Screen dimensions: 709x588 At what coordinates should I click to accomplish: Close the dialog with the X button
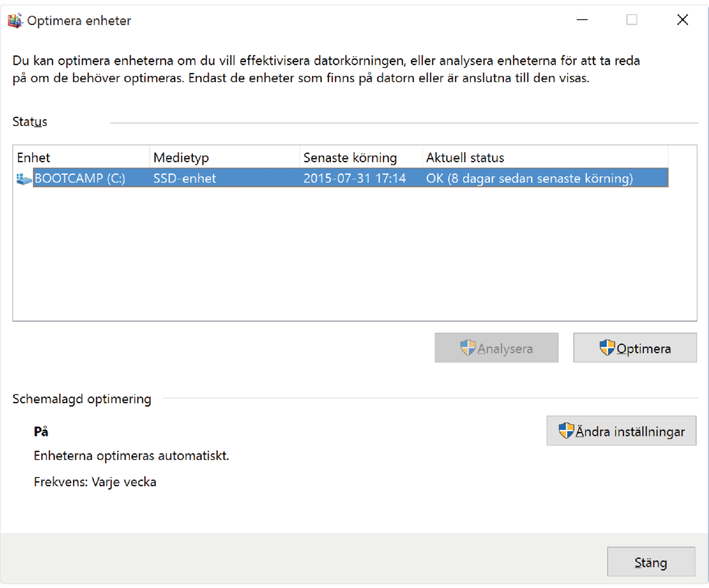pos(682,20)
